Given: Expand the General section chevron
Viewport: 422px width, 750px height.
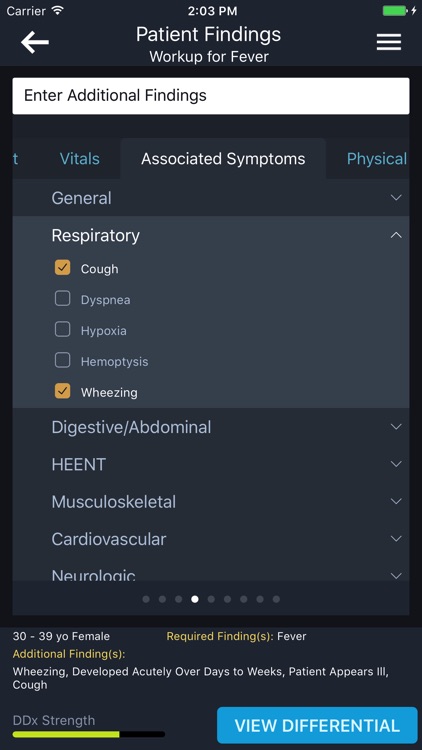Looking at the screenshot, I should pos(396,198).
